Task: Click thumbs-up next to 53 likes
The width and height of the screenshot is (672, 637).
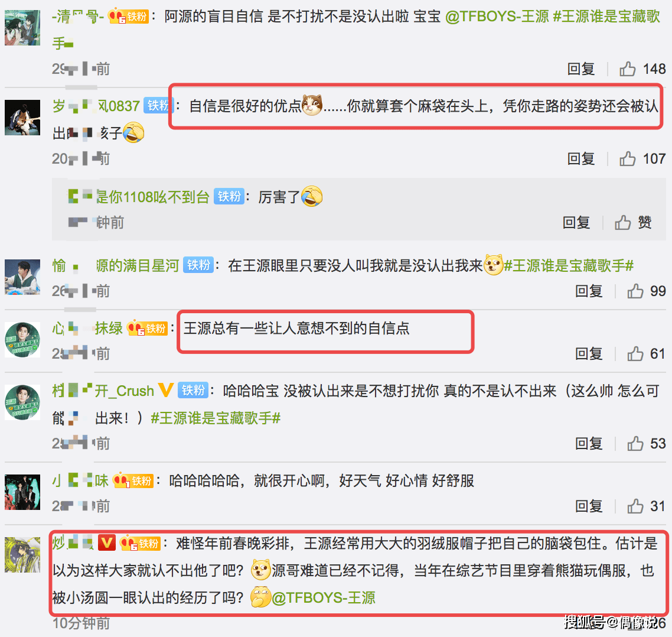Action: pos(635,443)
